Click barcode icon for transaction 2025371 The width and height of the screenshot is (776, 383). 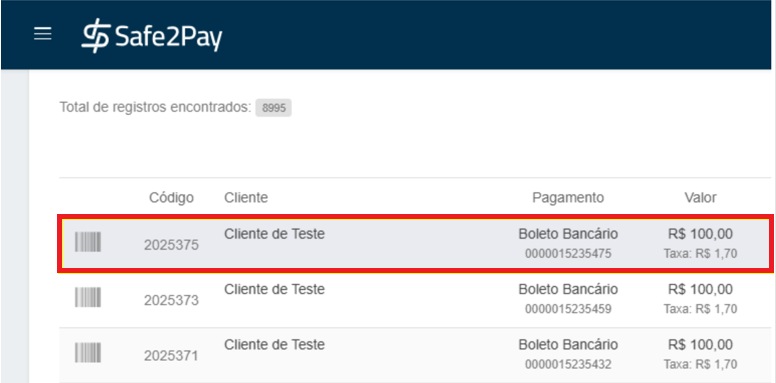88,353
